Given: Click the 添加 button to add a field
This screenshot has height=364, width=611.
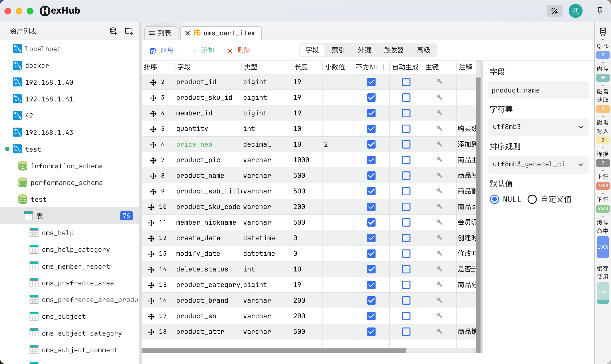Looking at the screenshot, I should (x=203, y=50).
